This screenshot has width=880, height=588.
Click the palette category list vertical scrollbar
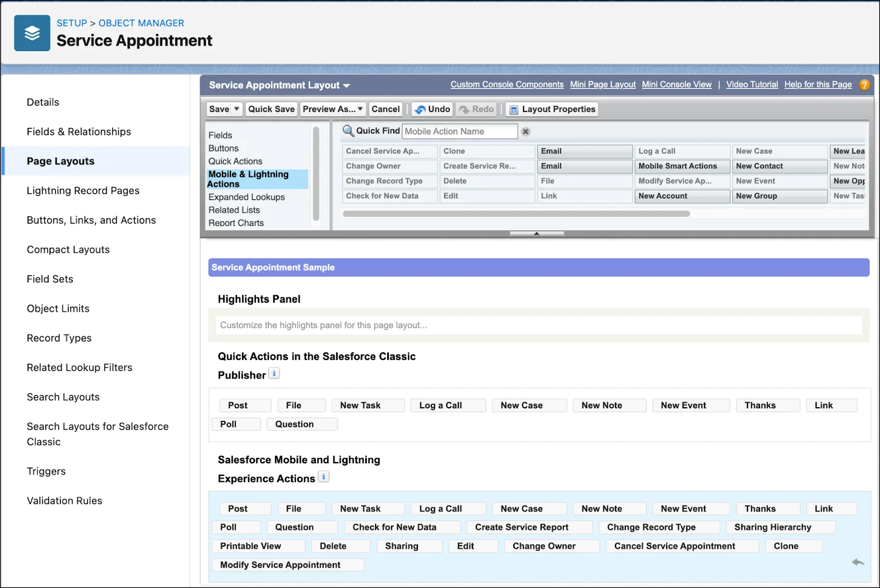click(x=316, y=173)
